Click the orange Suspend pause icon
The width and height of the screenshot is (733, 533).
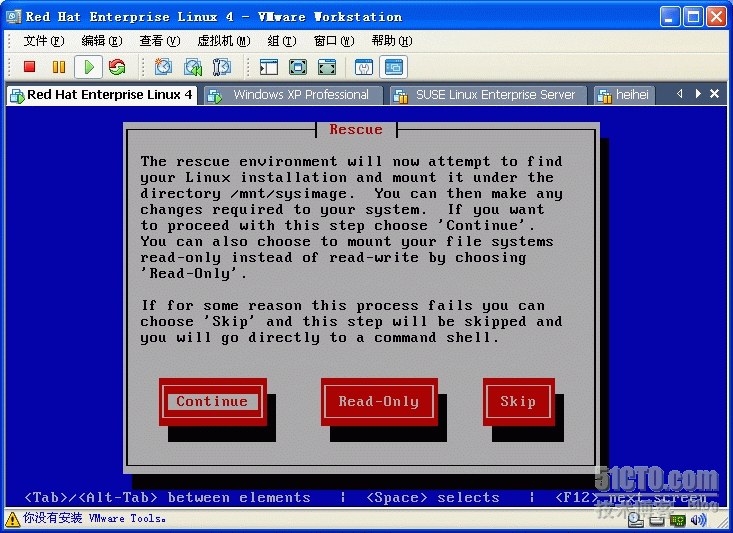pos(59,67)
